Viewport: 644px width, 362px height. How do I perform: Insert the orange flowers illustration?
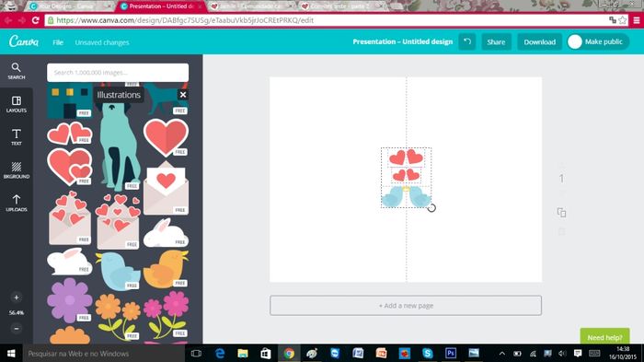(118, 317)
